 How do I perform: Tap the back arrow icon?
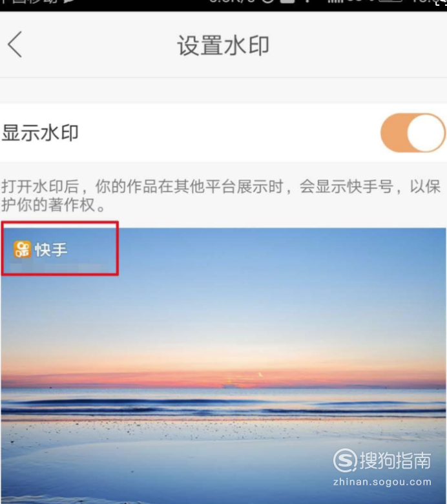point(15,45)
